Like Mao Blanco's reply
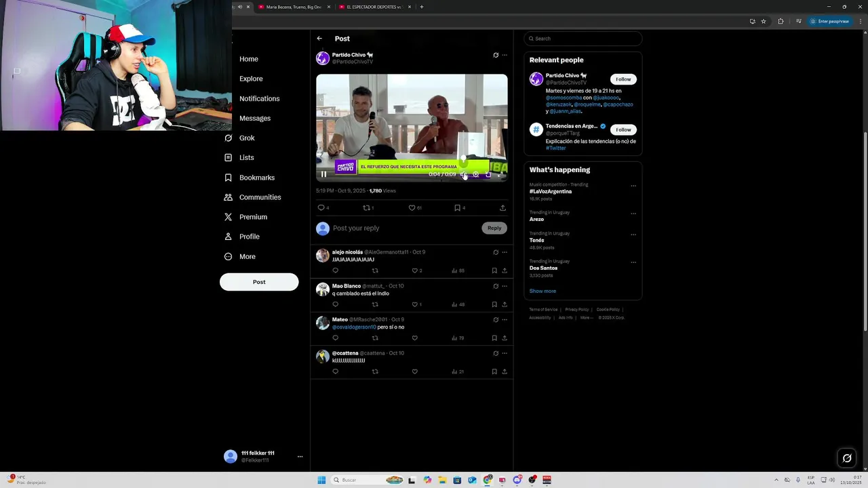Image resolution: width=868 pixels, height=488 pixels. tap(414, 304)
